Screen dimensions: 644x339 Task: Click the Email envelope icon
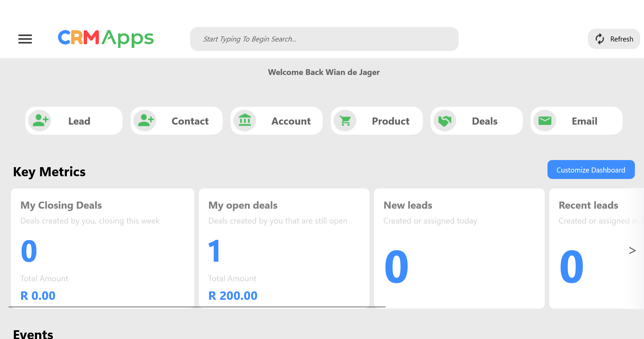point(545,121)
